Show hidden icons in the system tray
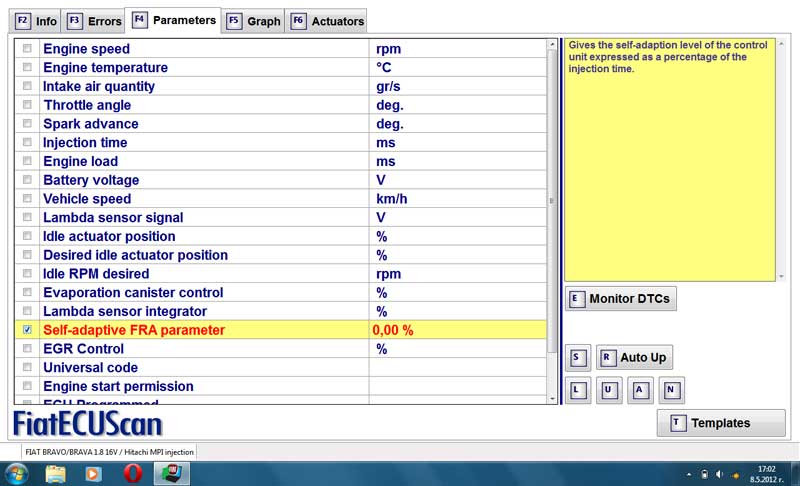The width and height of the screenshot is (800, 486). 689,473
